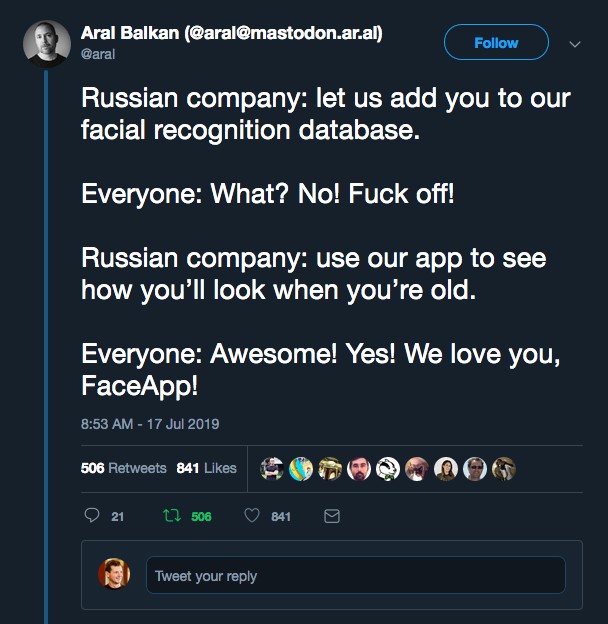Image resolution: width=608 pixels, height=624 pixels.
Task: Click the first liker avatar in the row
Action: 272,469
